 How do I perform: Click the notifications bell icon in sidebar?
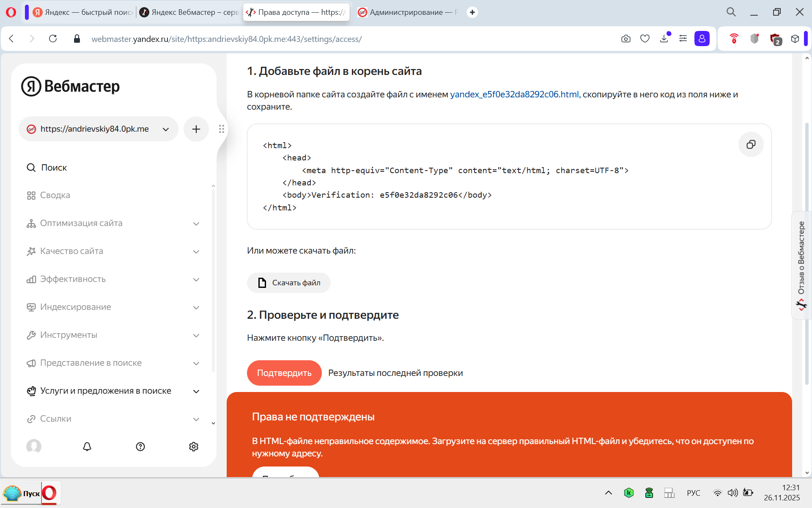coord(87,447)
